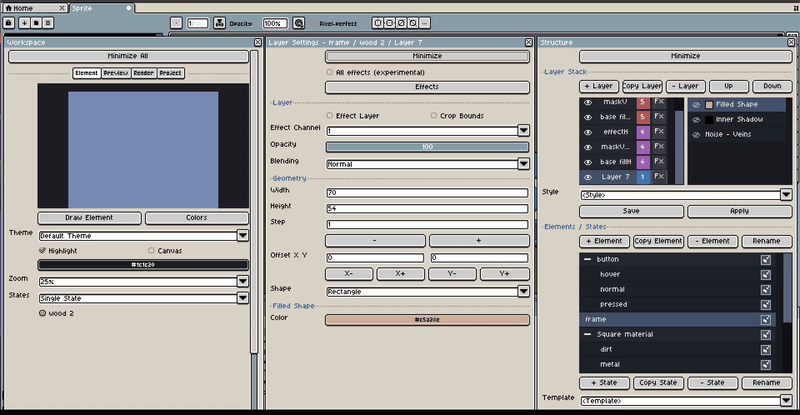Check the Effect Layer checkbox
Viewport: 800px width, 415px height.
(329, 116)
